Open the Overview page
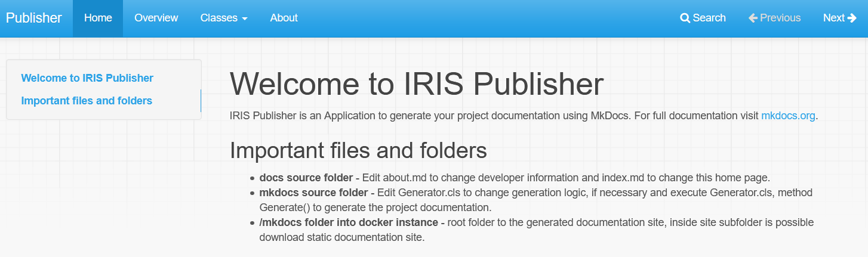This screenshot has height=257, width=868. pyautogui.click(x=156, y=18)
